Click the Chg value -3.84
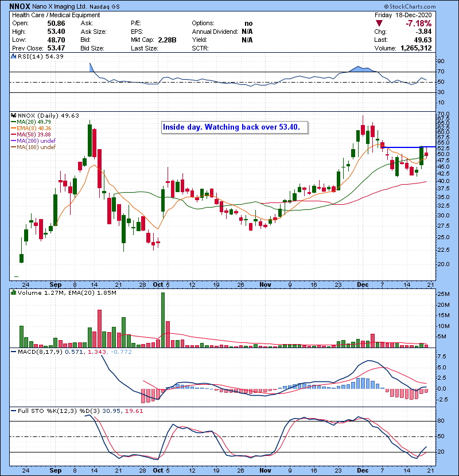The width and height of the screenshot is (459, 476). (423, 32)
